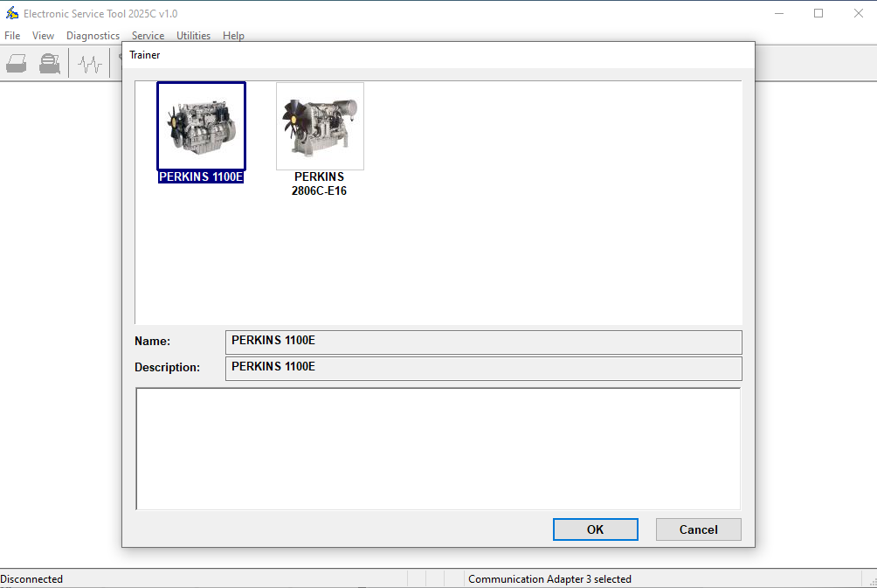Image resolution: width=877 pixels, height=588 pixels.
Task: Click the empty details text area
Action: 438,448
